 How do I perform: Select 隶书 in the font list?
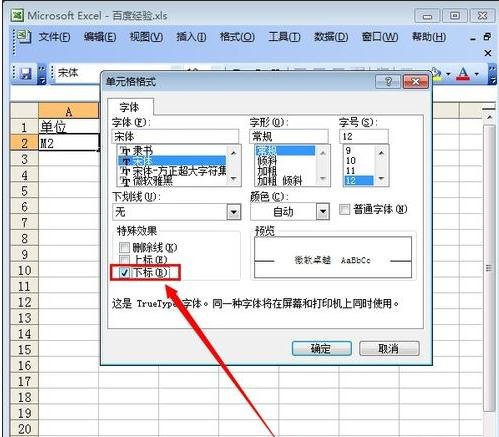point(172,150)
